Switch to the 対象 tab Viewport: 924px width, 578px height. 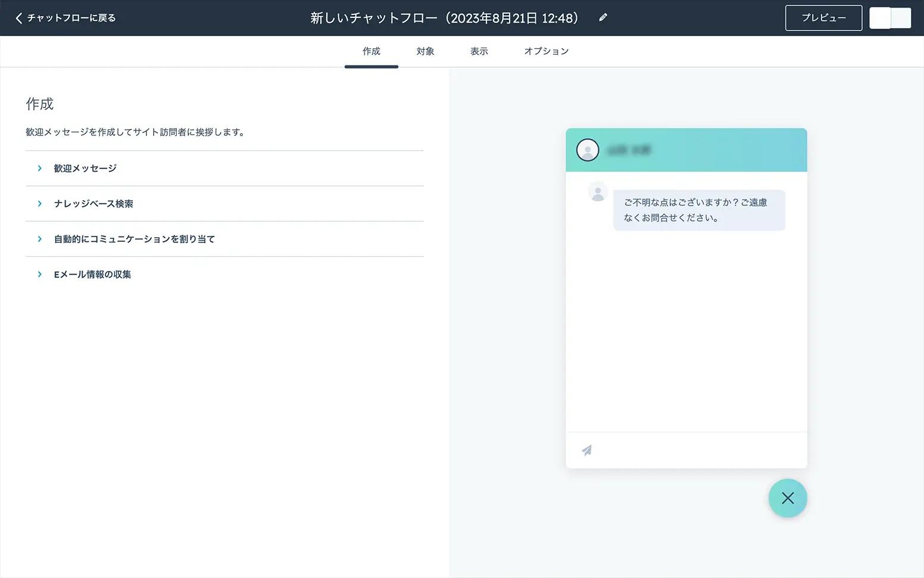(x=425, y=51)
